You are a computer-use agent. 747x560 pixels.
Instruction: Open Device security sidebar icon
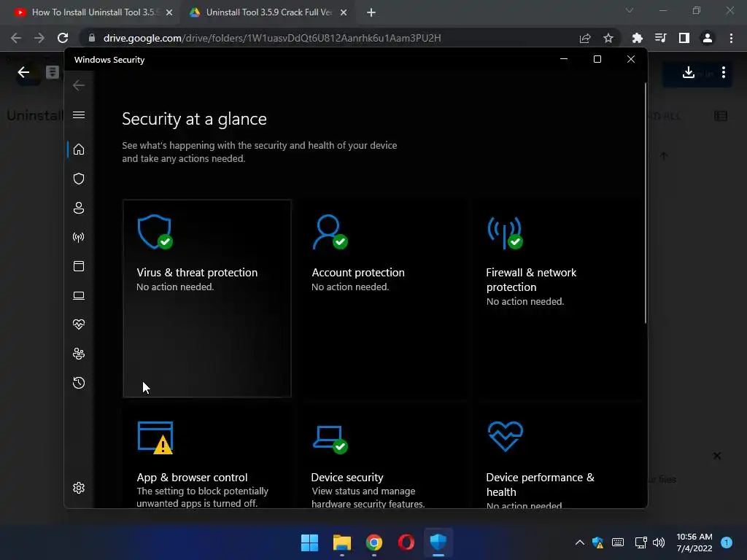(79, 296)
